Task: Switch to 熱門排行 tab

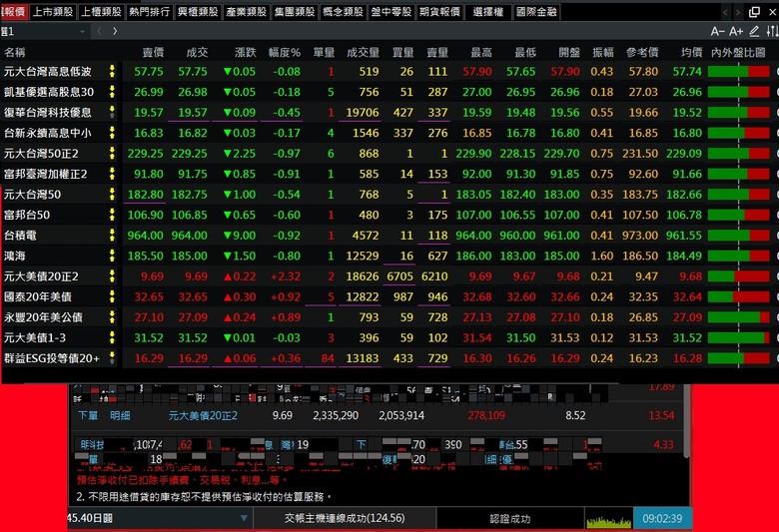Action: pyautogui.click(x=149, y=11)
